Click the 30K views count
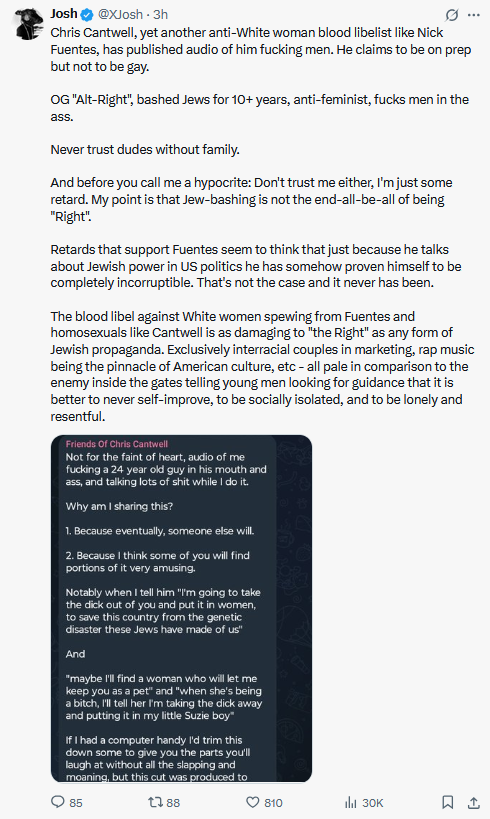 373,803
